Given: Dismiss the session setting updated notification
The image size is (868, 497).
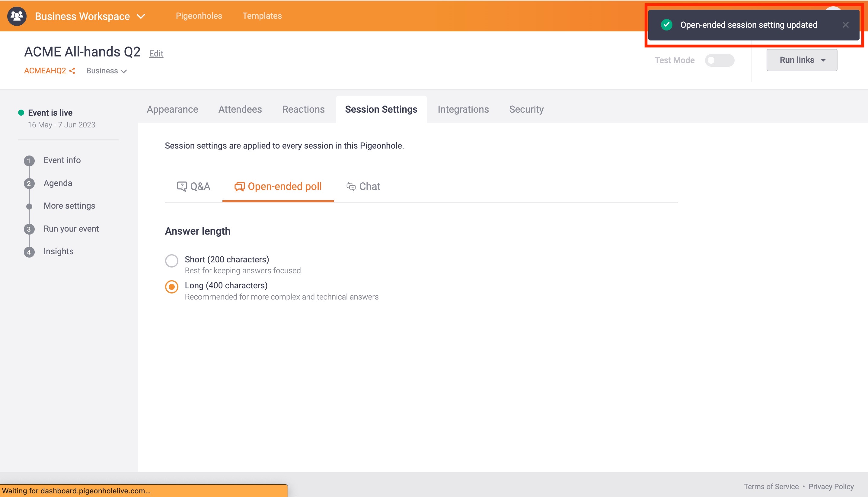Looking at the screenshot, I should pos(845,25).
